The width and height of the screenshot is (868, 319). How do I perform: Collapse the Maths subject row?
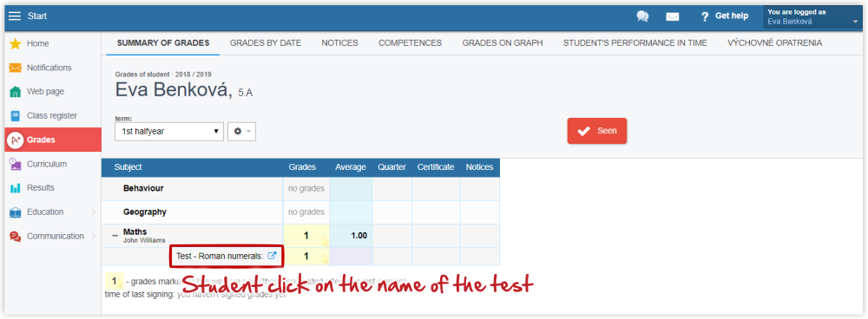click(x=115, y=236)
